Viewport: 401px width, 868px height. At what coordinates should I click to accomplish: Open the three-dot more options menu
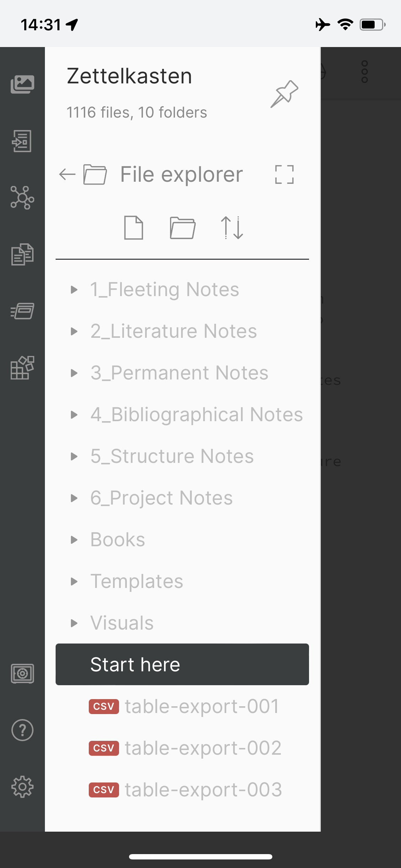tap(364, 72)
